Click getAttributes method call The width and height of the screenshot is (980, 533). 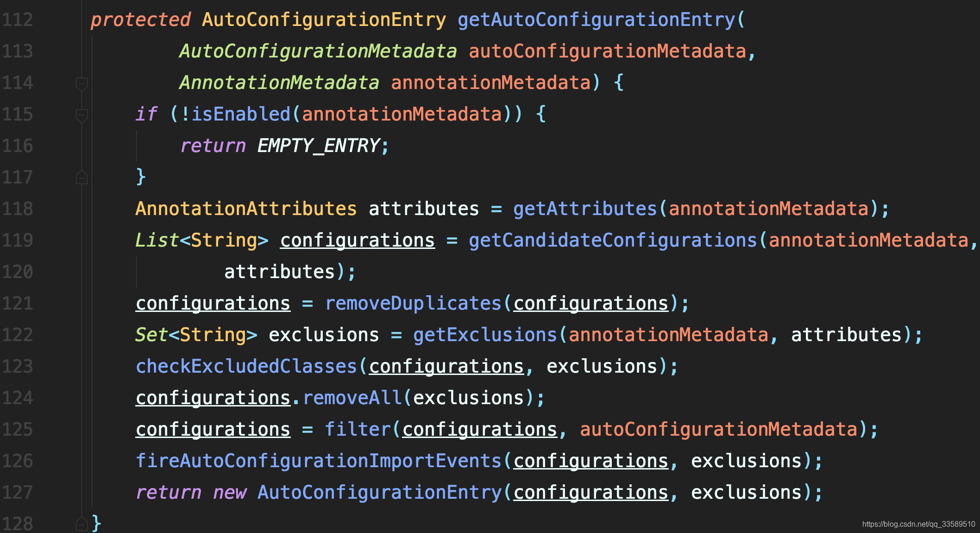coord(585,209)
